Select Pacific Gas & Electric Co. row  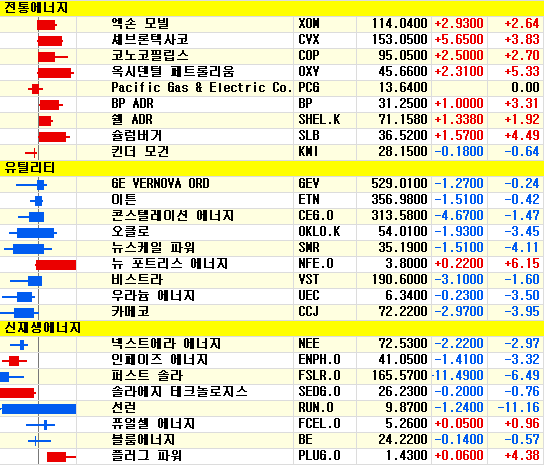(x=272, y=88)
